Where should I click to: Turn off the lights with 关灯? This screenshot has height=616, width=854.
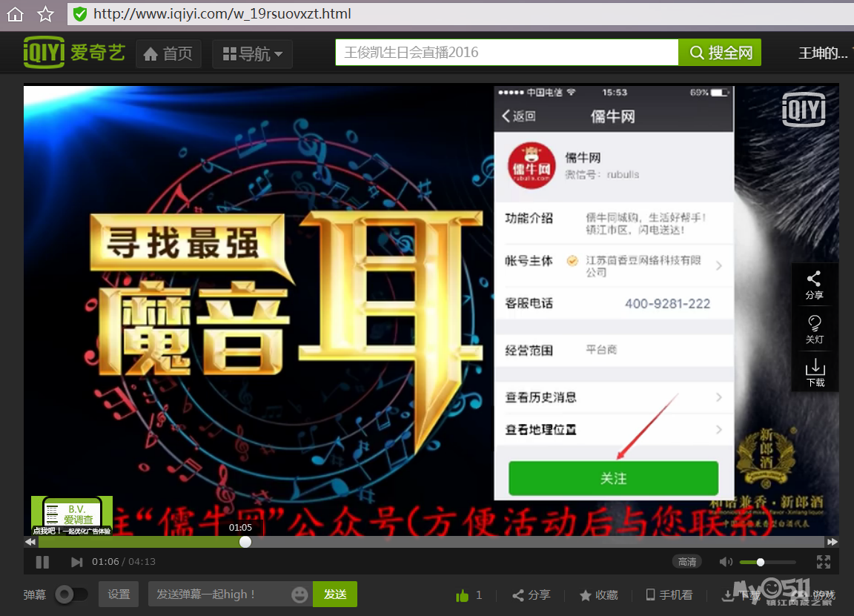click(815, 328)
